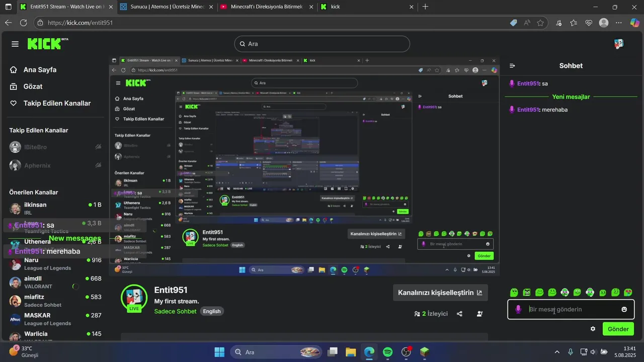Open miafitz channel in sidebar
This screenshot has width=644, height=362.
point(55,301)
